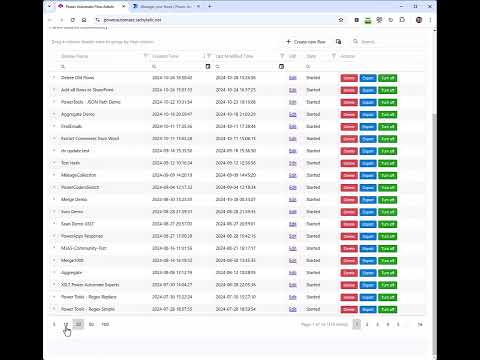The height and width of the screenshot is (360, 480).
Task: Click Edit link for Aggregate Demo
Action: point(293,114)
